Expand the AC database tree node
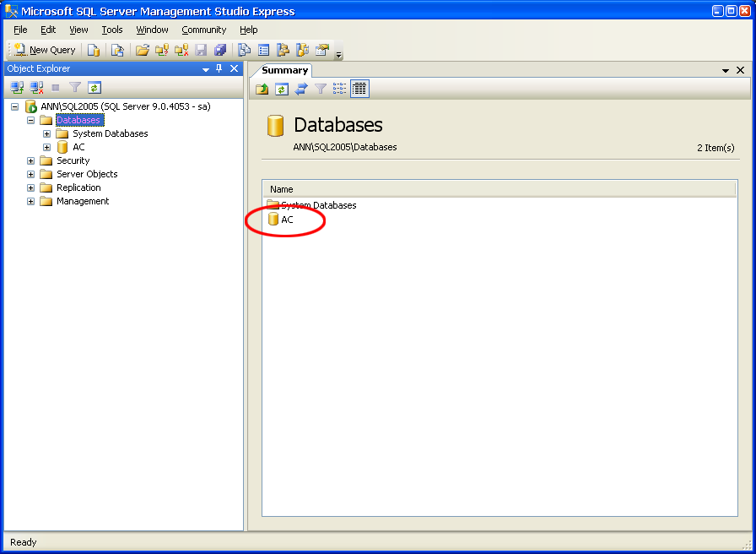The width and height of the screenshot is (756, 554). (46, 147)
